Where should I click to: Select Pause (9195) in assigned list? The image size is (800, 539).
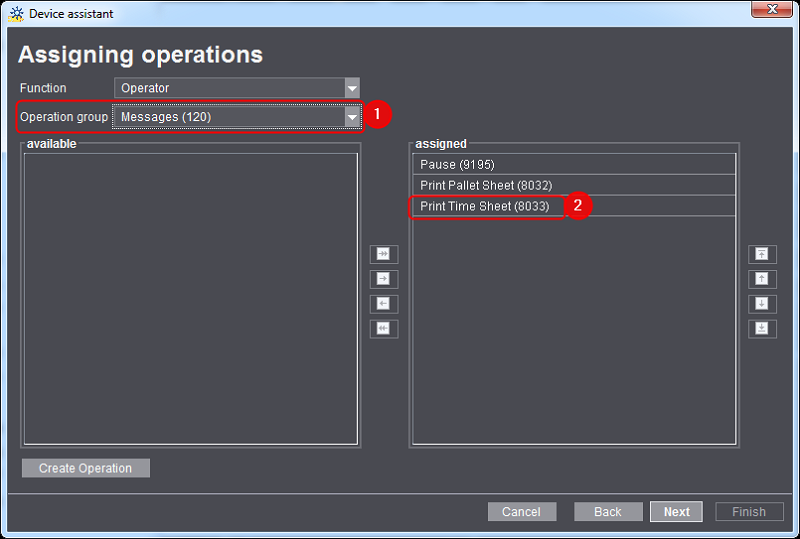(574, 164)
